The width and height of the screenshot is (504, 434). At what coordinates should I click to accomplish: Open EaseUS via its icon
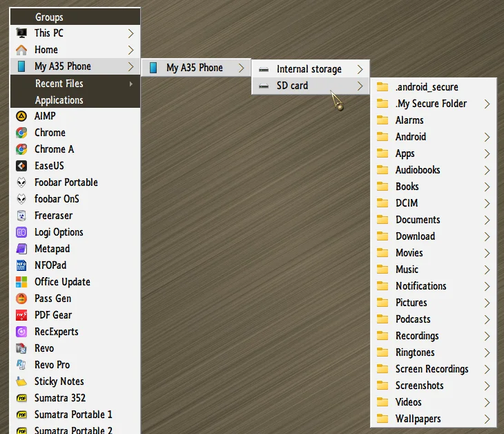pyautogui.click(x=21, y=166)
